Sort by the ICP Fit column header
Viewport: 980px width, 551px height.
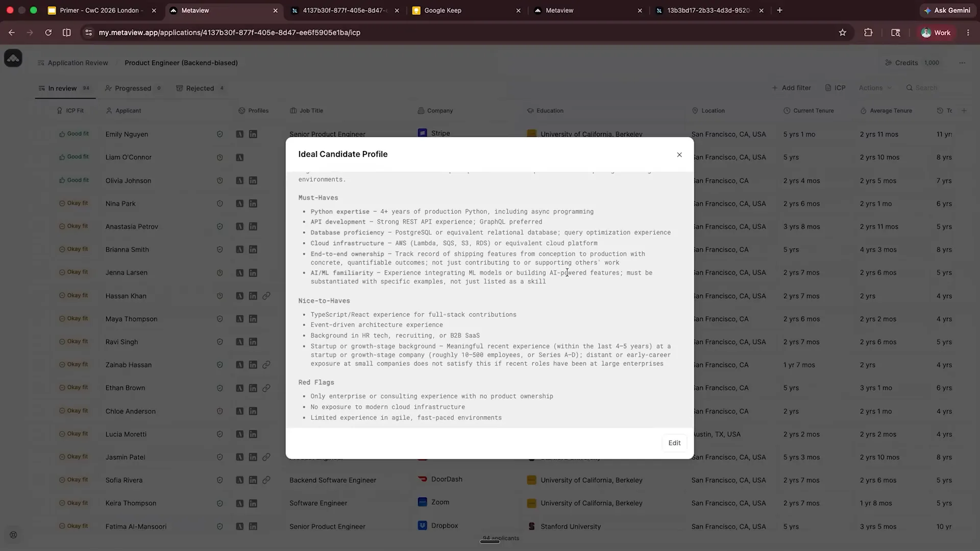coord(70,111)
